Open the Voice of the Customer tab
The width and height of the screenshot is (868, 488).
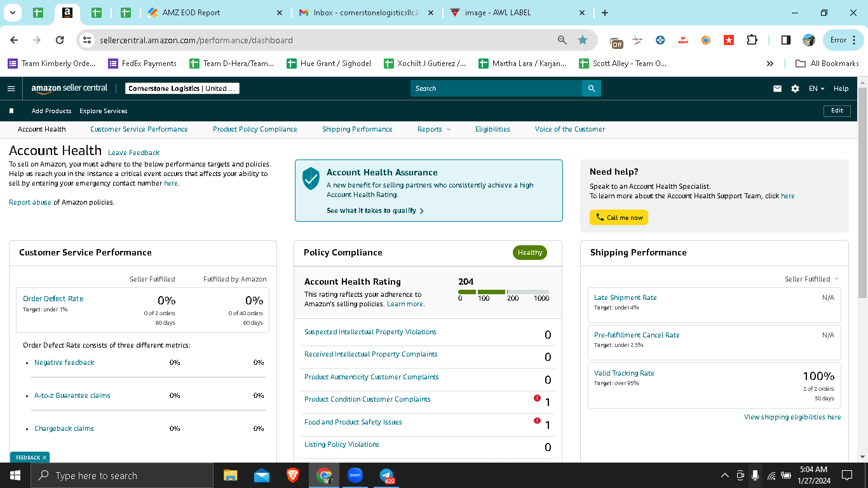(x=570, y=129)
